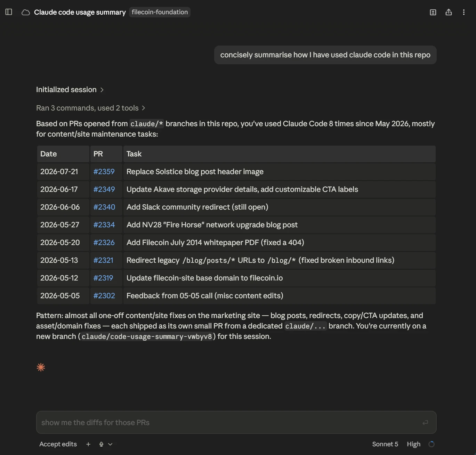Toggle the Accept edits mode
Viewport: 476px width, 455px height.
click(58, 444)
